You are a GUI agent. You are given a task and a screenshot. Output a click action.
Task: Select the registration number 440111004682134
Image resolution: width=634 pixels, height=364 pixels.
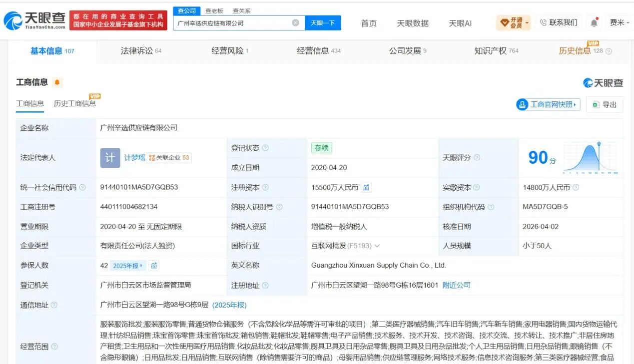pos(129,207)
